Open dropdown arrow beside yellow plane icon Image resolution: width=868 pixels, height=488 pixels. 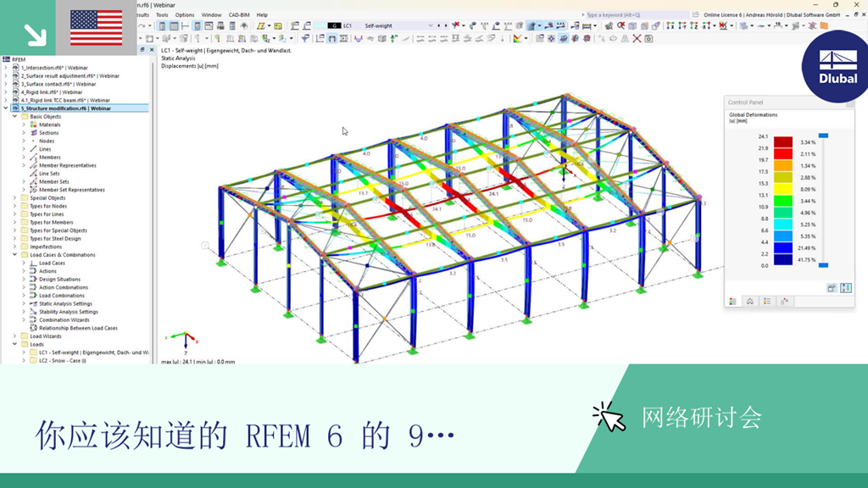pos(269,26)
